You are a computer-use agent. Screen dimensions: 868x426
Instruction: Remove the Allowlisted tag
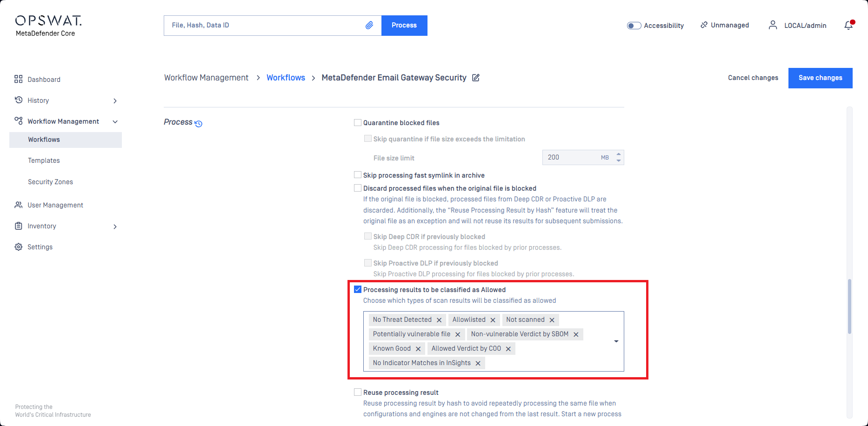point(493,320)
